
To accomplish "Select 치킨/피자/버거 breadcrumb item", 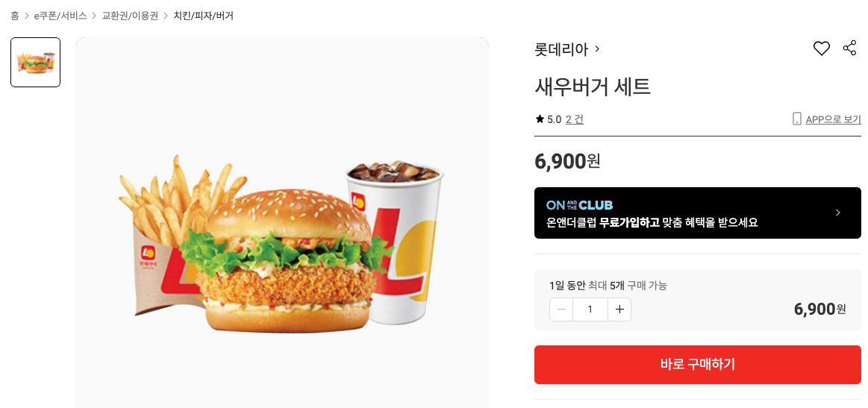I will (203, 16).
